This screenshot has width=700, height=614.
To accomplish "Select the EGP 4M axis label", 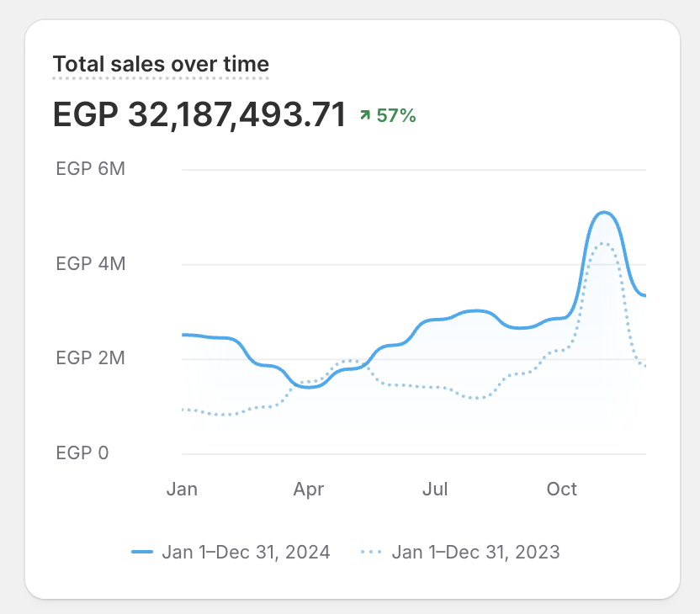I will tap(90, 264).
